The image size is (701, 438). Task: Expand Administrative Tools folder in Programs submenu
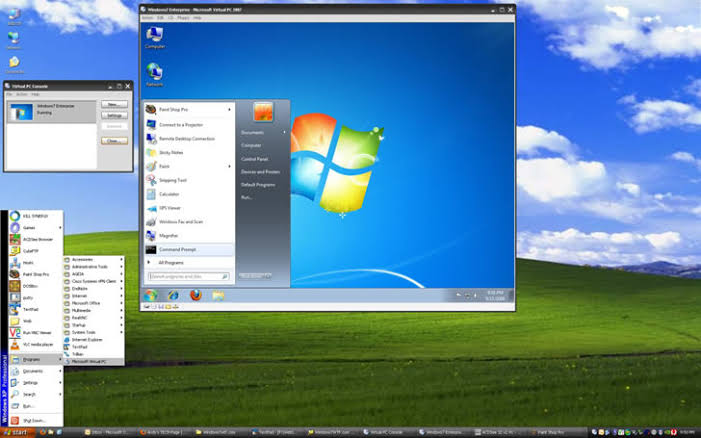[93, 267]
